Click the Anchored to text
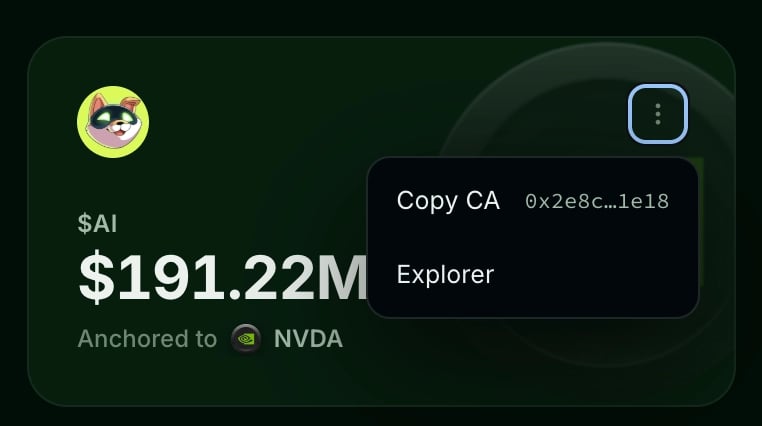 147,339
